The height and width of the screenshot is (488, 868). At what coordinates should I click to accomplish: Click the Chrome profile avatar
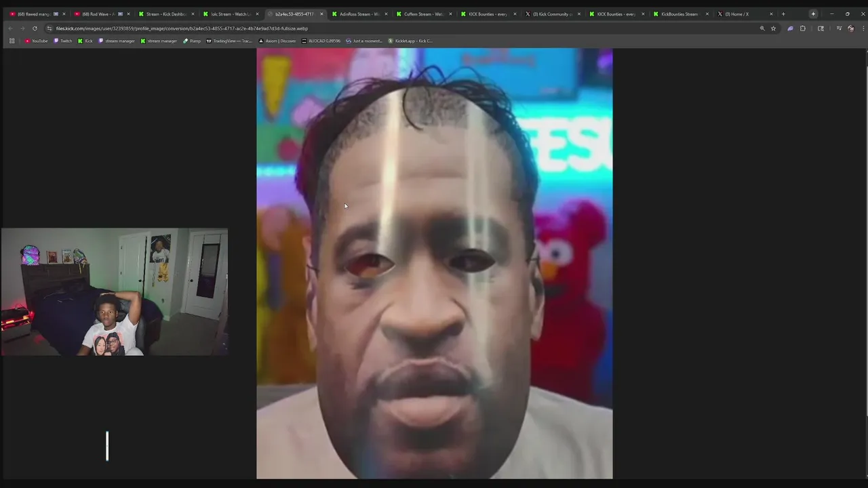(x=851, y=28)
